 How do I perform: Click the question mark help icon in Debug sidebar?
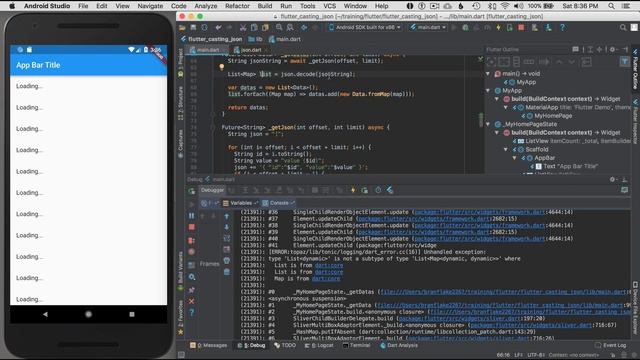click(x=191, y=313)
